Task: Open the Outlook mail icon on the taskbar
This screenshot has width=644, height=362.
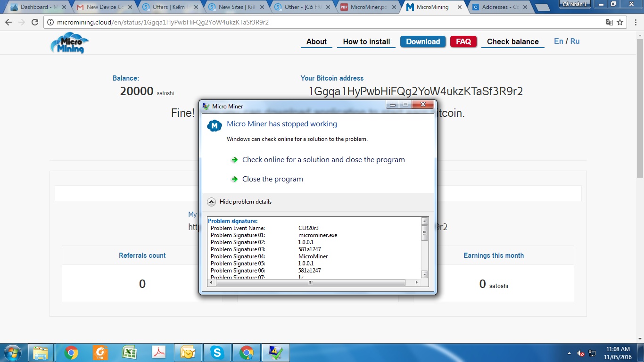Action: tap(188, 353)
